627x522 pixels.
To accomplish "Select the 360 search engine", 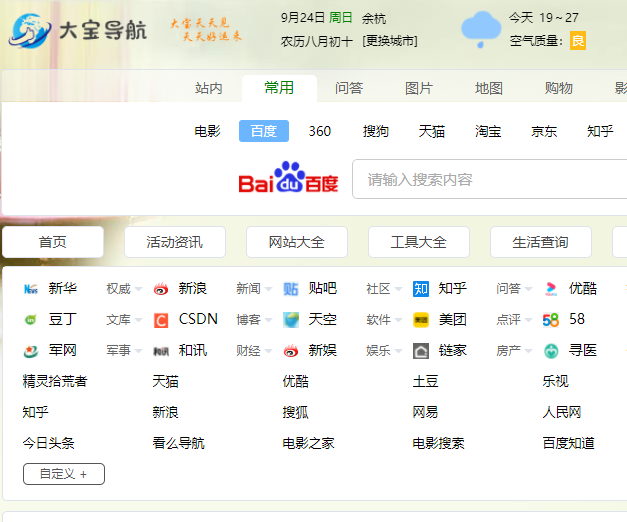I will pyautogui.click(x=319, y=131).
